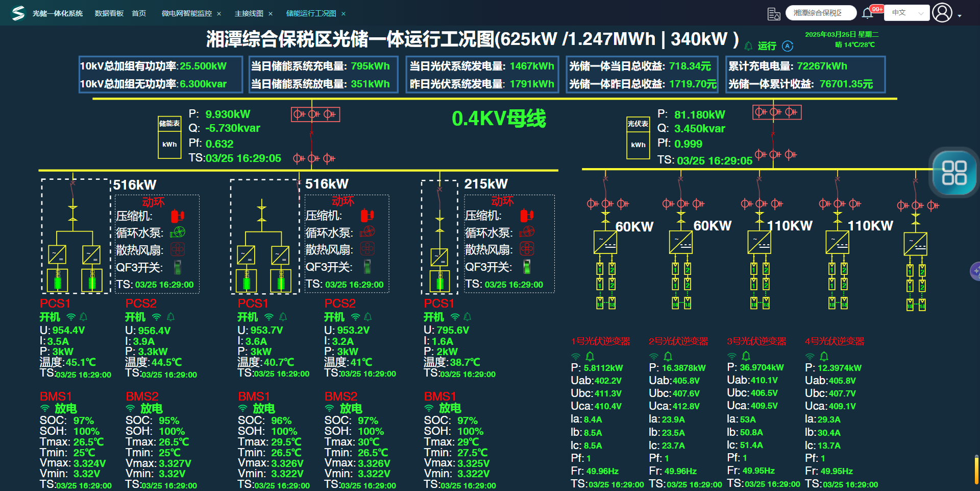Toggle the QF3开关 switch in 215kW unit

click(527, 266)
